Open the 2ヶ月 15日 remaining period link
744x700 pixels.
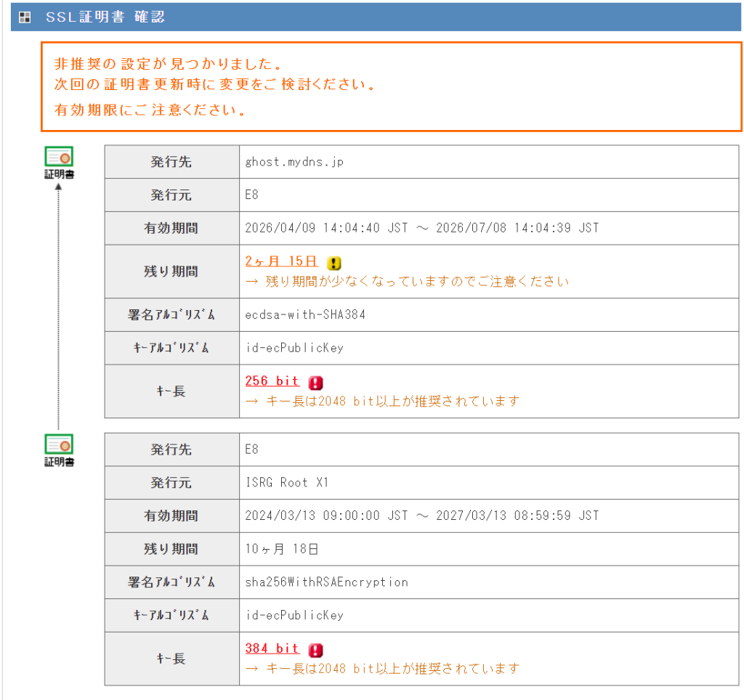tap(281, 261)
